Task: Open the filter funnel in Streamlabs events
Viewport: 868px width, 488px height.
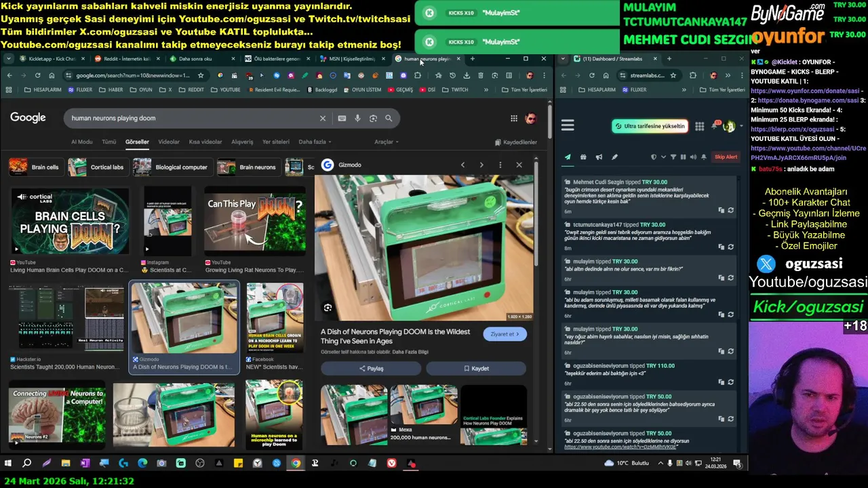Action: (673, 157)
